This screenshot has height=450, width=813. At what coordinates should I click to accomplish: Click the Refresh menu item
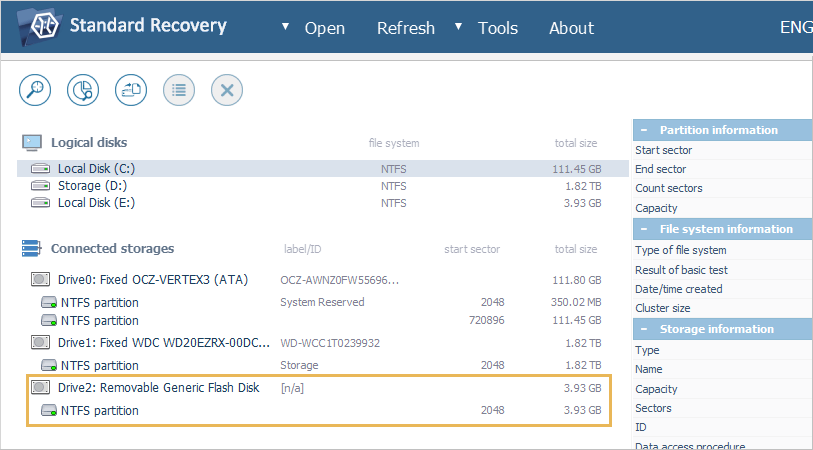[x=405, y=28]
